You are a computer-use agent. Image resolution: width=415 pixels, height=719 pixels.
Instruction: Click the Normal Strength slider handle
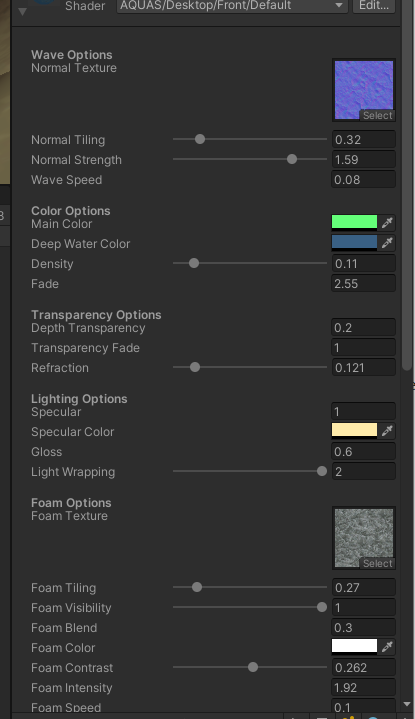pos(292,159)
